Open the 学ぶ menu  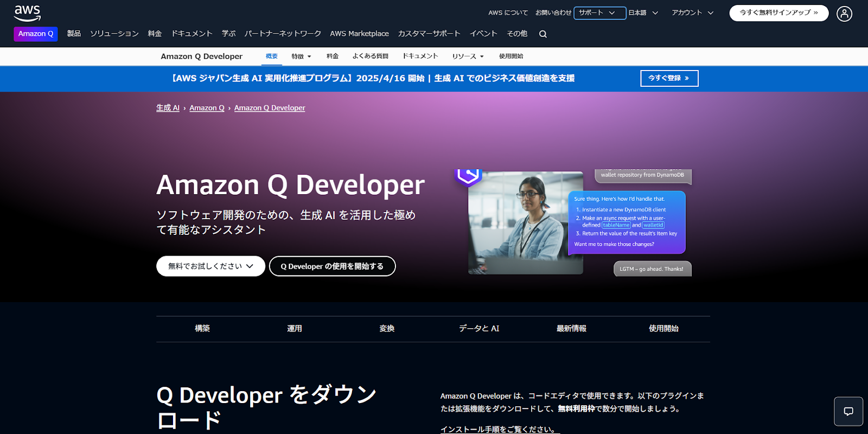229,34
